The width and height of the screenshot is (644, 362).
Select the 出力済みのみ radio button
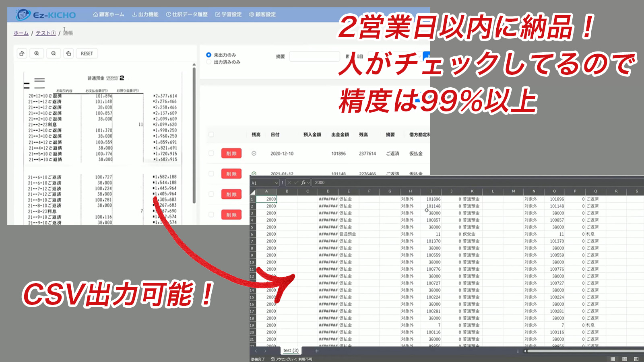(208, 62)
